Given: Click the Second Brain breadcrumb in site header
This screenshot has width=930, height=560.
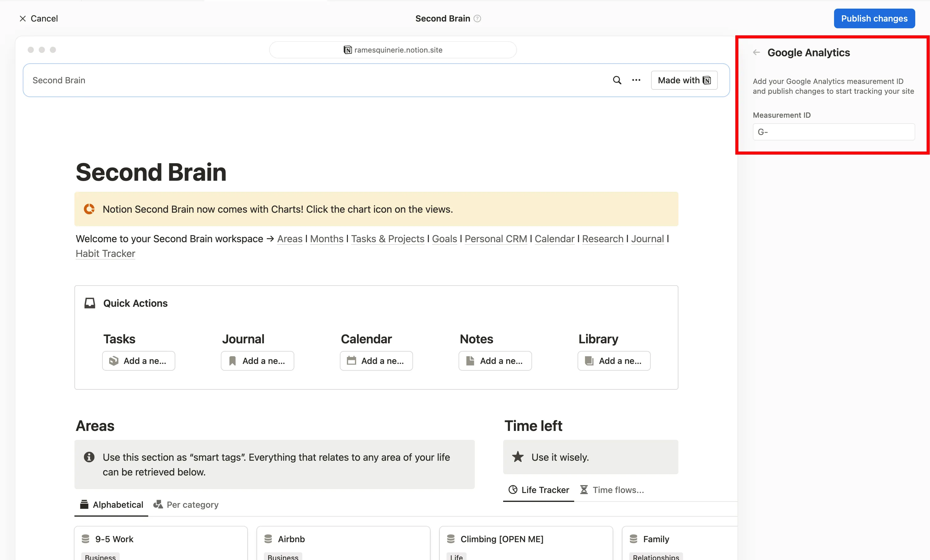Looking at the screenshot, I should (x=59, y=80).
